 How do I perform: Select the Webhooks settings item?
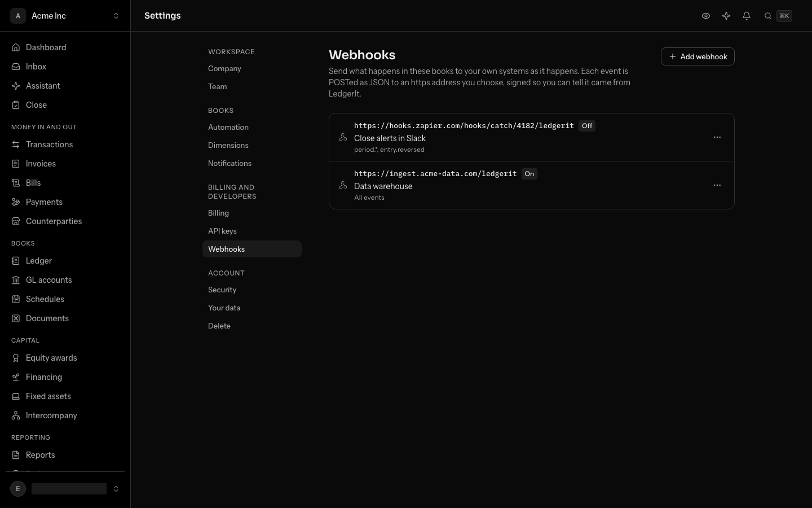[x=252, y=249]
